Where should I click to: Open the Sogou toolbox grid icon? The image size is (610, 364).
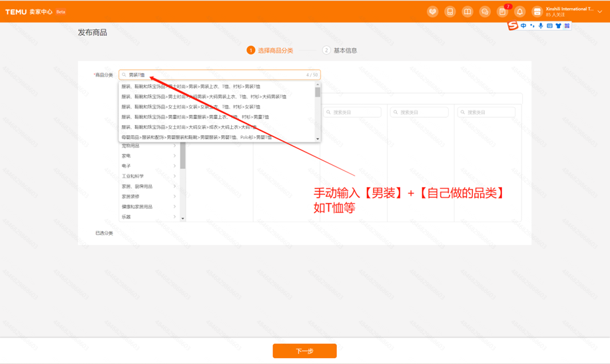[x=567, y=26]
